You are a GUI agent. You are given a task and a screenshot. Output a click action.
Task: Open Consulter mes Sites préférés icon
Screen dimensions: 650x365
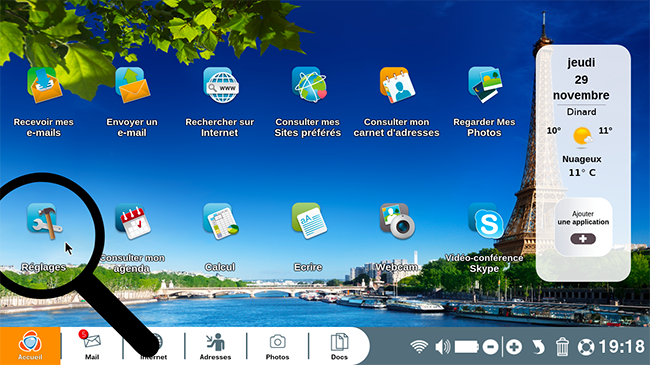point(309,85)
